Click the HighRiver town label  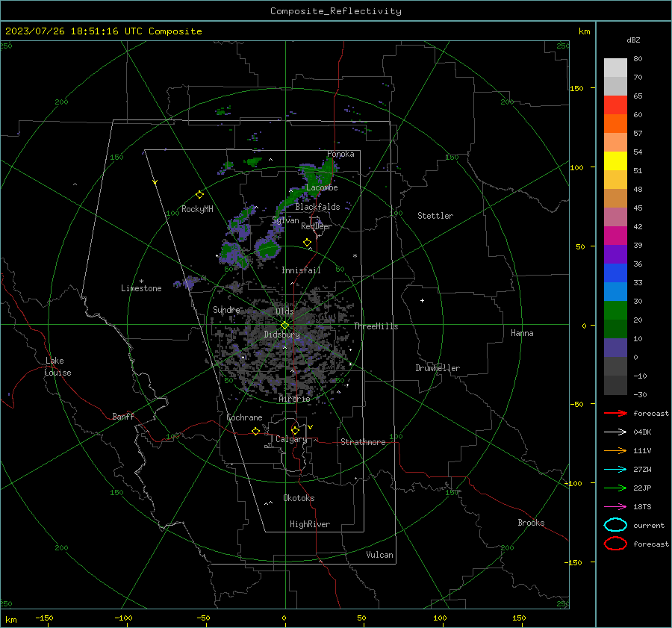pos(310,524)
